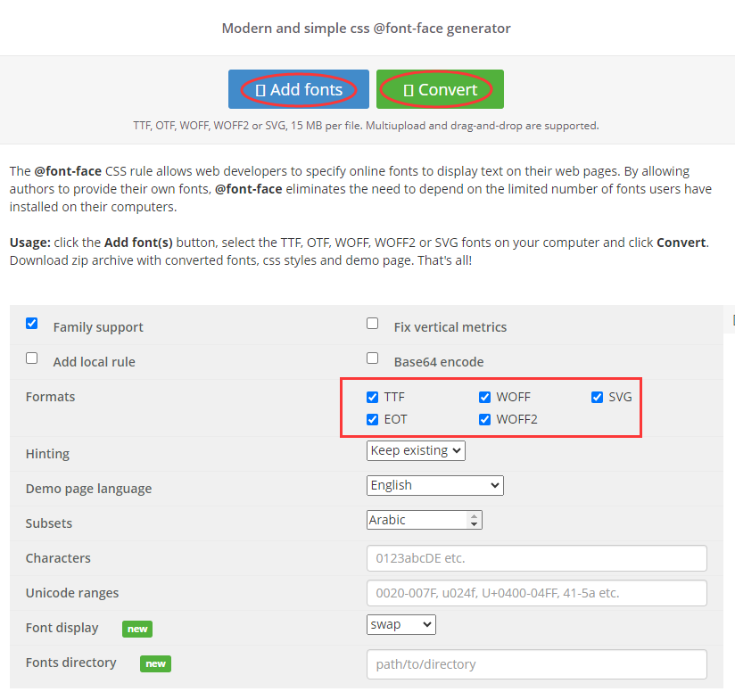
Task: Uncheck the TTF format checkbox
Action: [373, 398]
